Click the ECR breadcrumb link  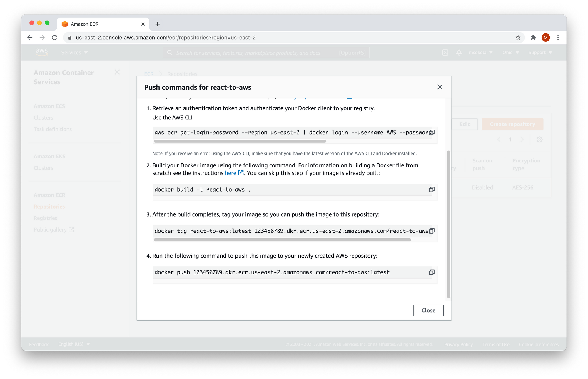pos(149,73)
